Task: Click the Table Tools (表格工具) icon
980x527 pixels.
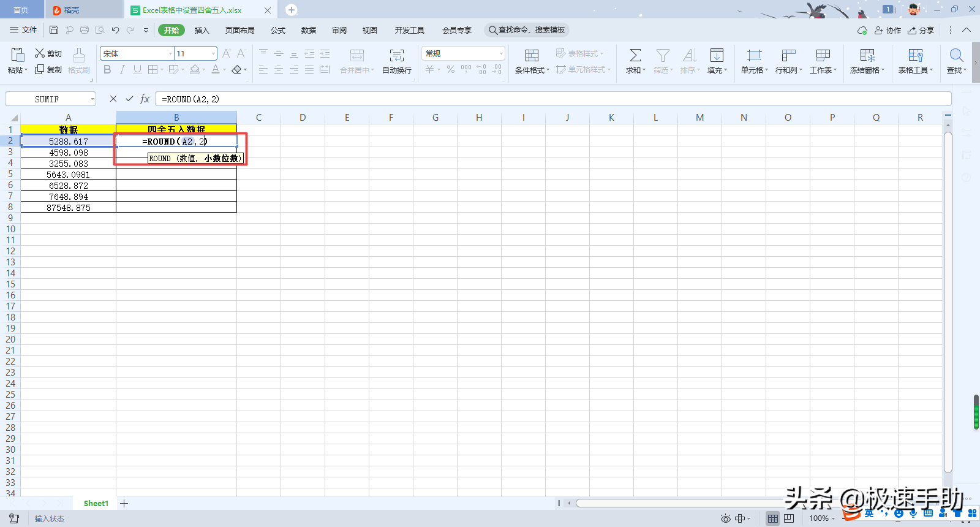Action: coord(916,55)
